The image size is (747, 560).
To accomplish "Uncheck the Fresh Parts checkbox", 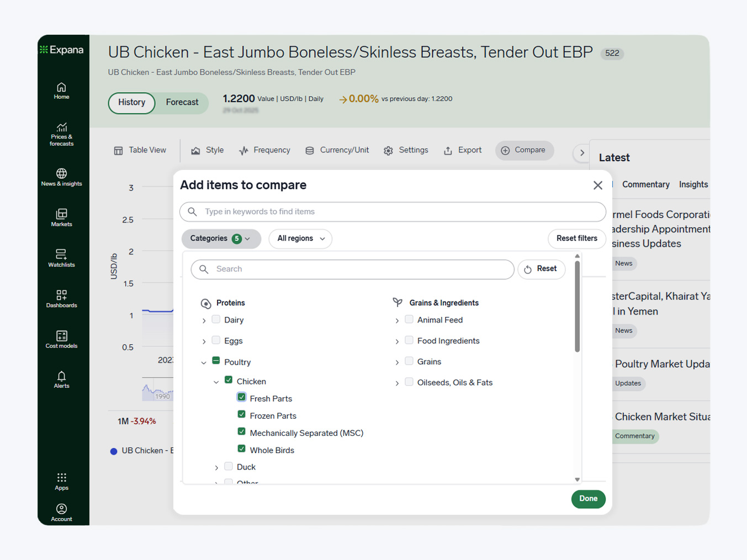I will click(x=241, y=397).
